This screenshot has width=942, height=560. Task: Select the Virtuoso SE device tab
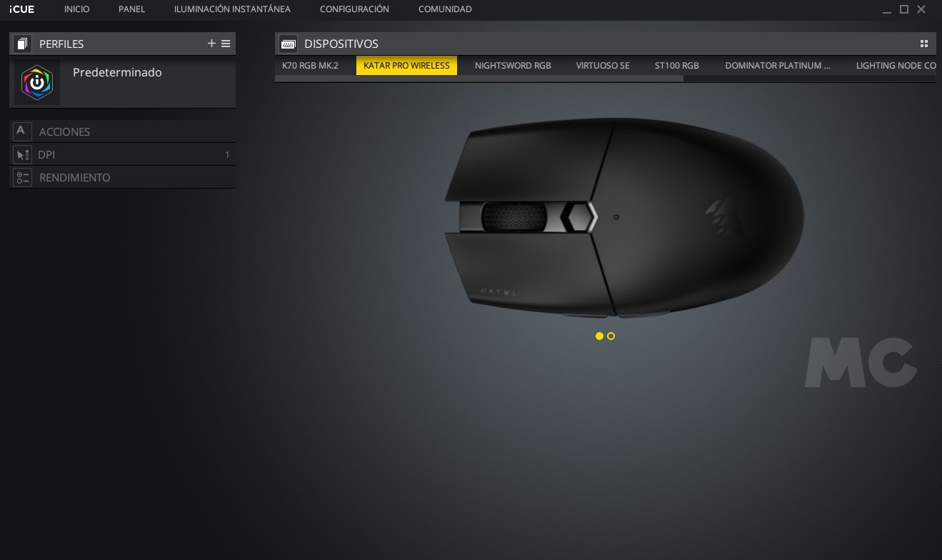[x=603, y=66]
